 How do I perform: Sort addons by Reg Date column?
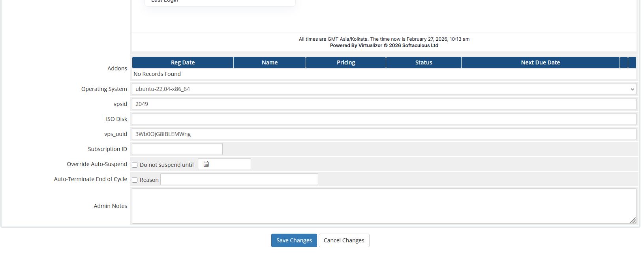182,62
